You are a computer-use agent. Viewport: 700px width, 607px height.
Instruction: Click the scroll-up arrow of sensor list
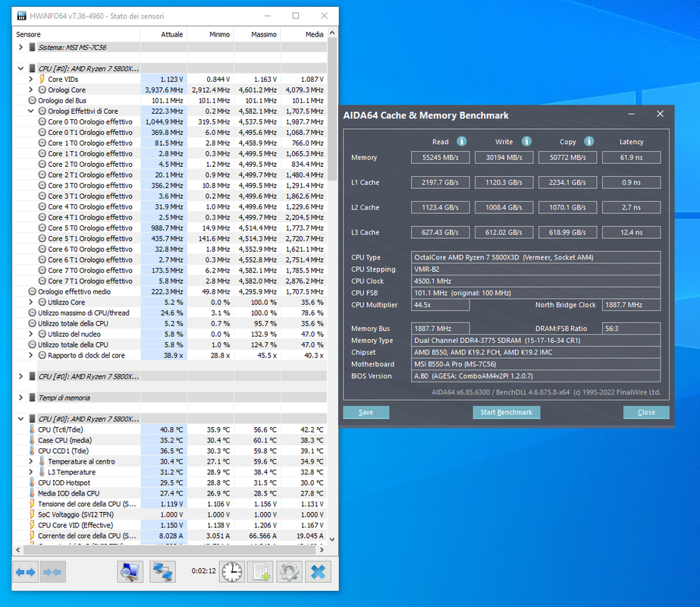click(332, 33)
